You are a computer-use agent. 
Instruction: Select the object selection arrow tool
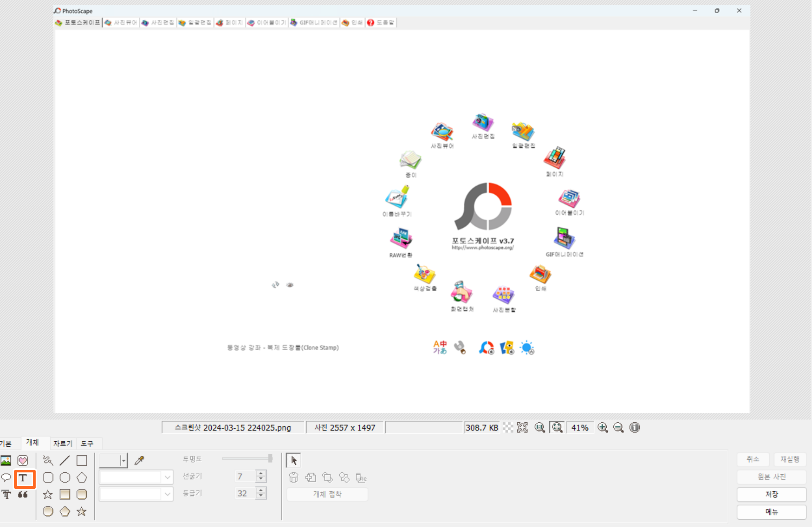point(293,460)
